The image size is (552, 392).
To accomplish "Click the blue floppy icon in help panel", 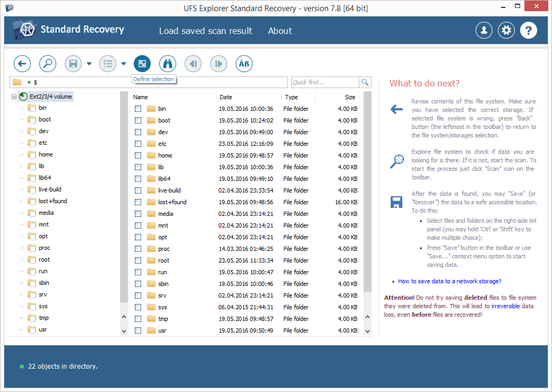I will pyautogui.click(x=396, y=202).
